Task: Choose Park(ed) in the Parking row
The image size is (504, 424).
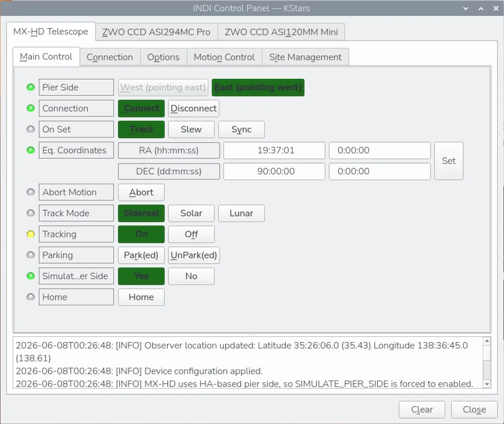Action: (141, 255)
